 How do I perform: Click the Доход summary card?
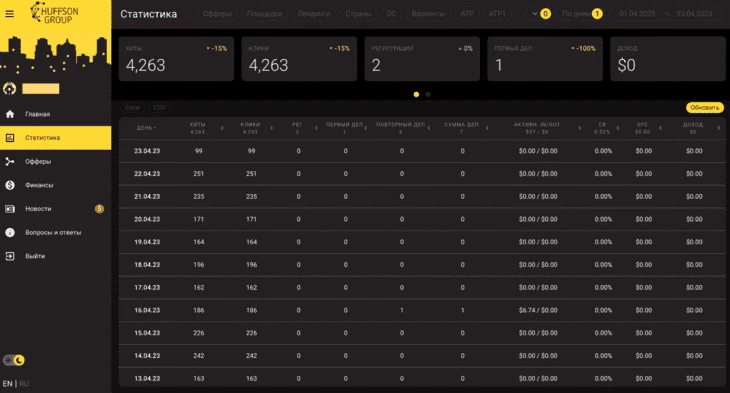click(x=668, y=59)
